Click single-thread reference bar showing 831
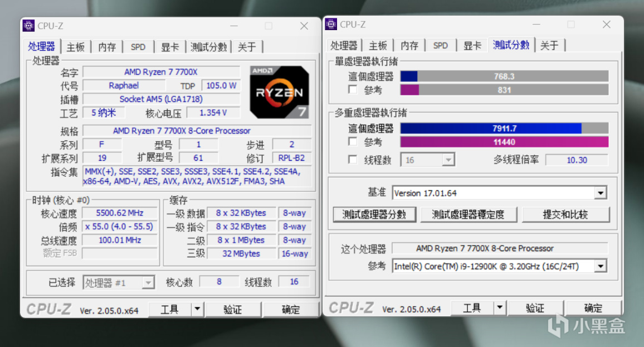Viewport: 644px width, 347px height. point(504,90)
